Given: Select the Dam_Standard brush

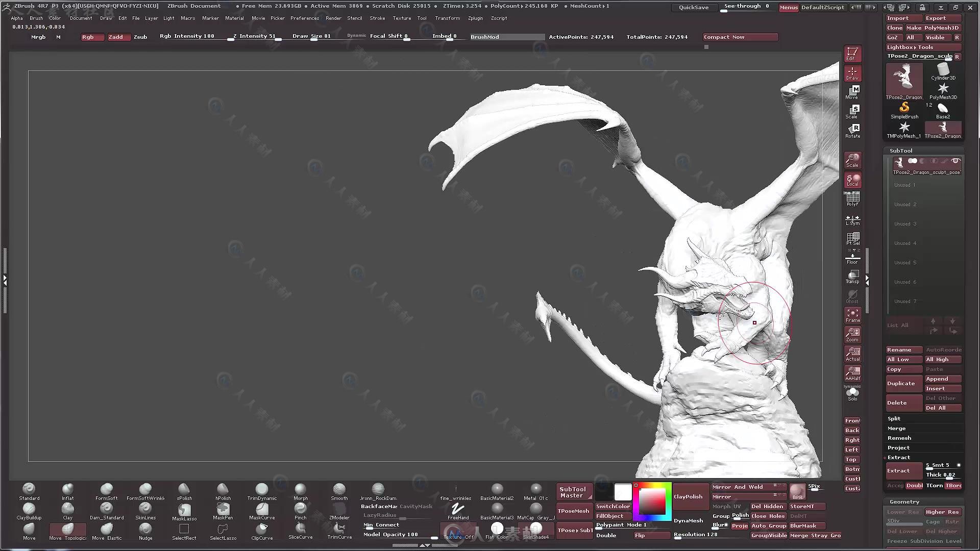Looking at the screenshot, I should (x=107, y=511).
